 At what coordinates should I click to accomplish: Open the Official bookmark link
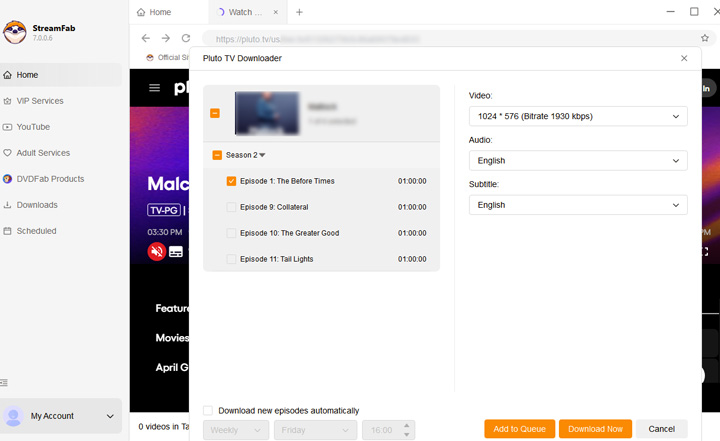[167, 57]
